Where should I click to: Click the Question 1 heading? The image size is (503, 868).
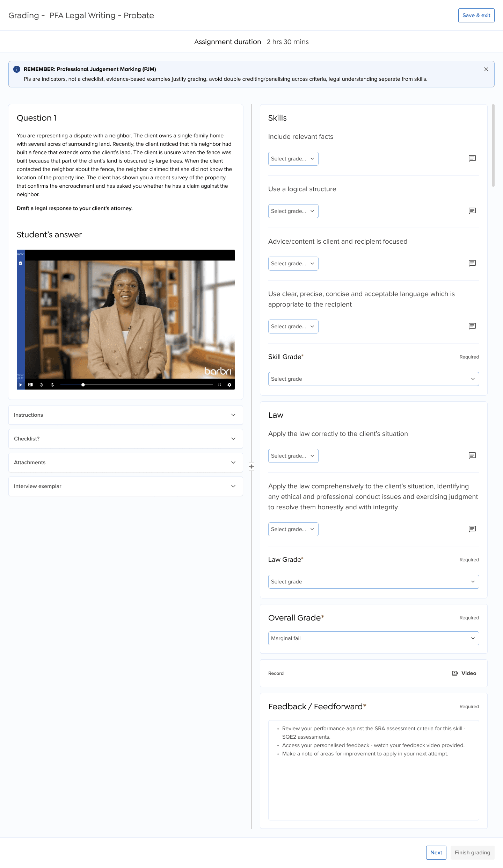(x=37, y=118)
